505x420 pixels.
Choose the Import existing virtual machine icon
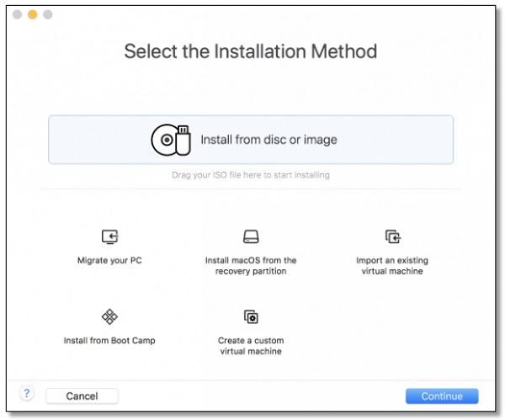(x=393, y=237)
